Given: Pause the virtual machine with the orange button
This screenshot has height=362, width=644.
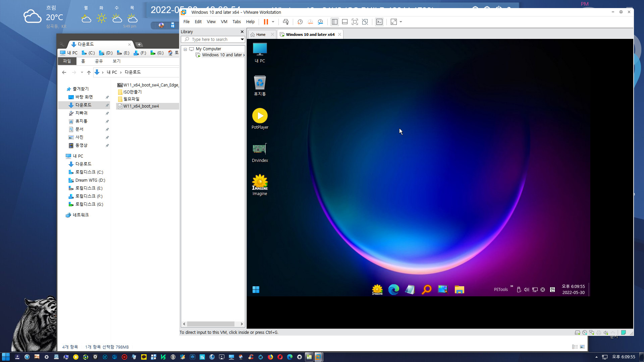Looking at the screenshot, I should 266,22.
